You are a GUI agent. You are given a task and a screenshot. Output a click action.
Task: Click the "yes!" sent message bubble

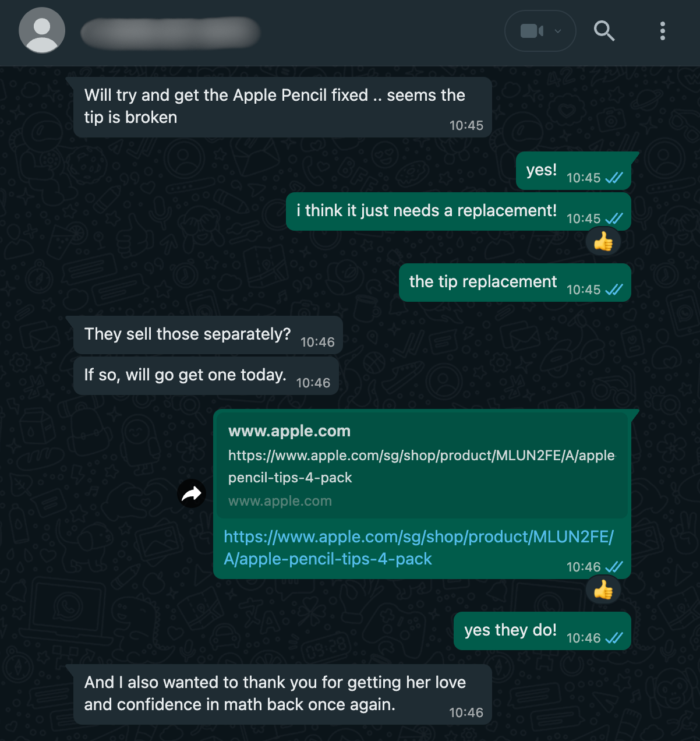tap(541, 170)
